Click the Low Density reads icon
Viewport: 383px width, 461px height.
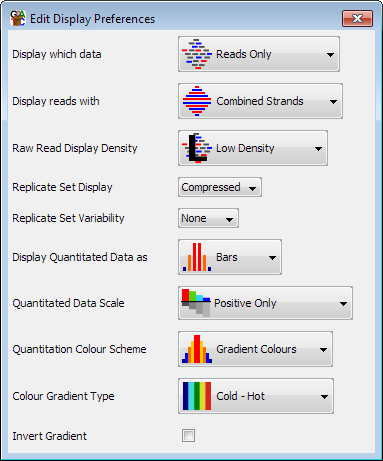click(x=197, y=148)
